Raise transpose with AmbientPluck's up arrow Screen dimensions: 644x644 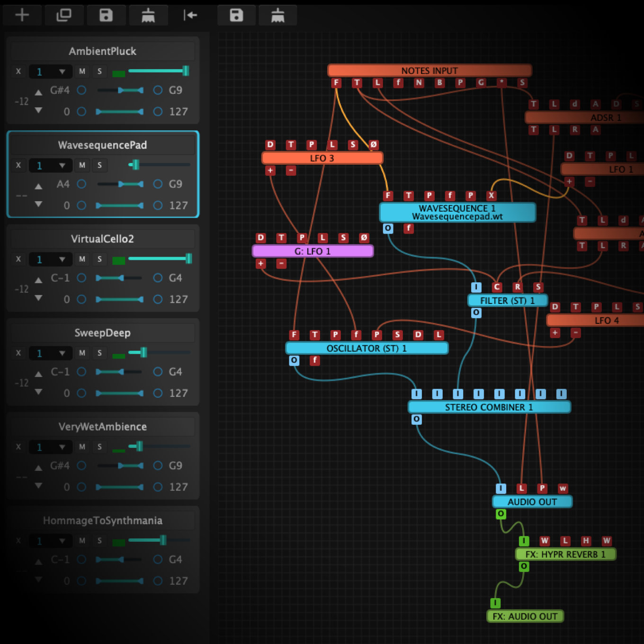pos(39,92)
